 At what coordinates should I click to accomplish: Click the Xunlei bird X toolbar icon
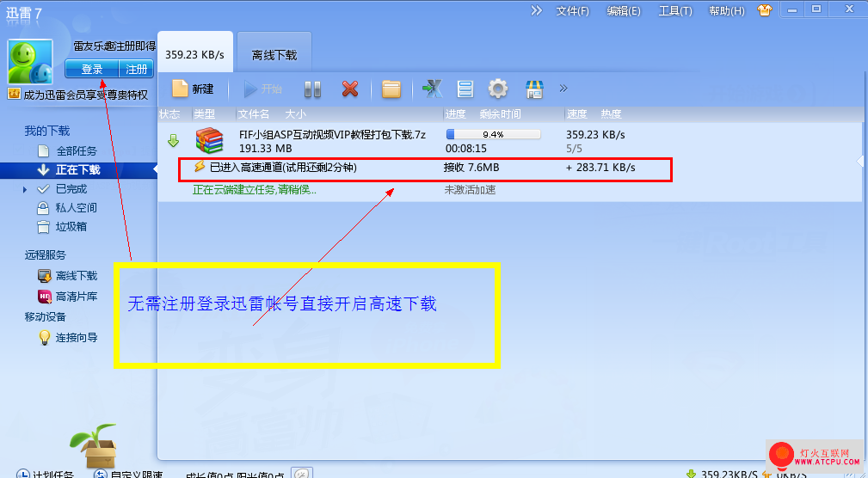[432, 89]
